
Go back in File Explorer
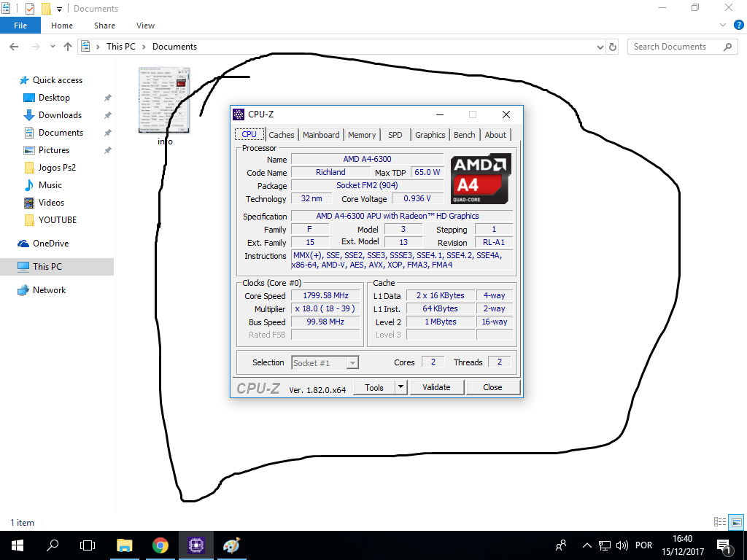pos(15,47)
